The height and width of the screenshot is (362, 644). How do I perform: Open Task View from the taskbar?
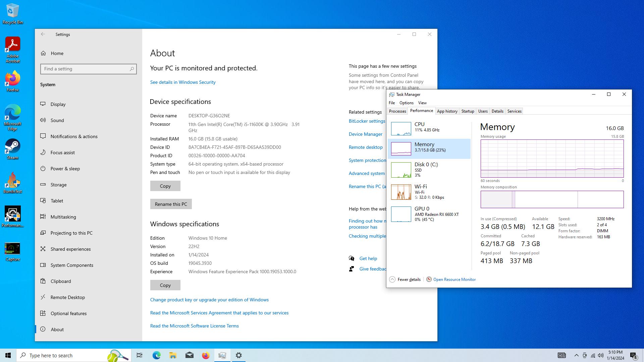(x=140, y=355)
